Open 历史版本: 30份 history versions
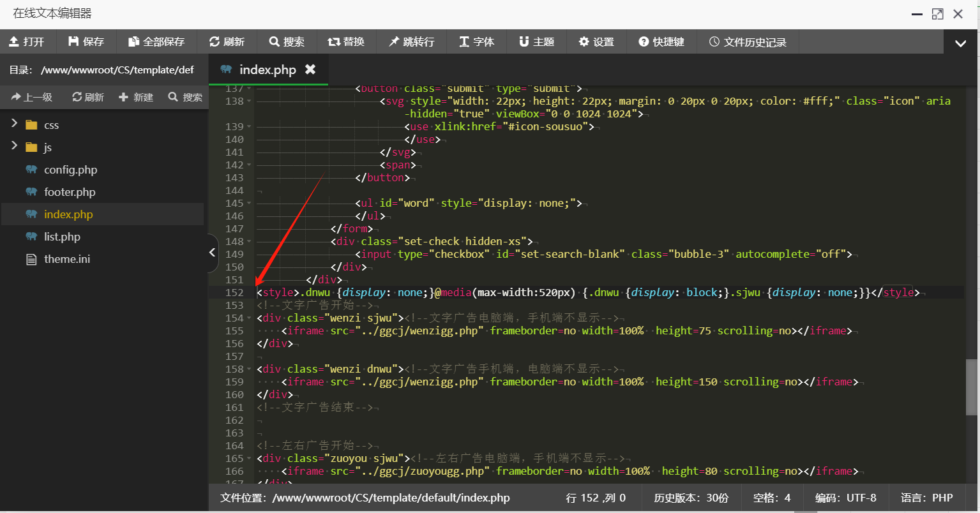Viewport: 980px width, 513px height. point(691,498)
